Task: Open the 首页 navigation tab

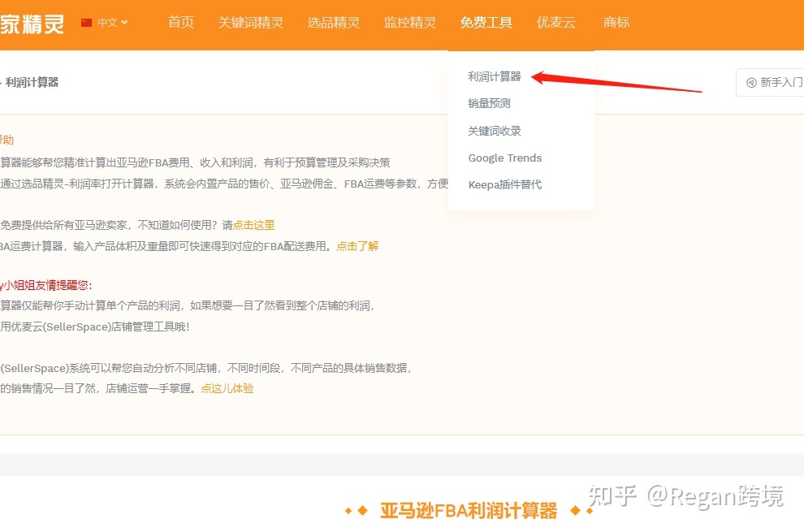Action: click(x=181, y=23)
